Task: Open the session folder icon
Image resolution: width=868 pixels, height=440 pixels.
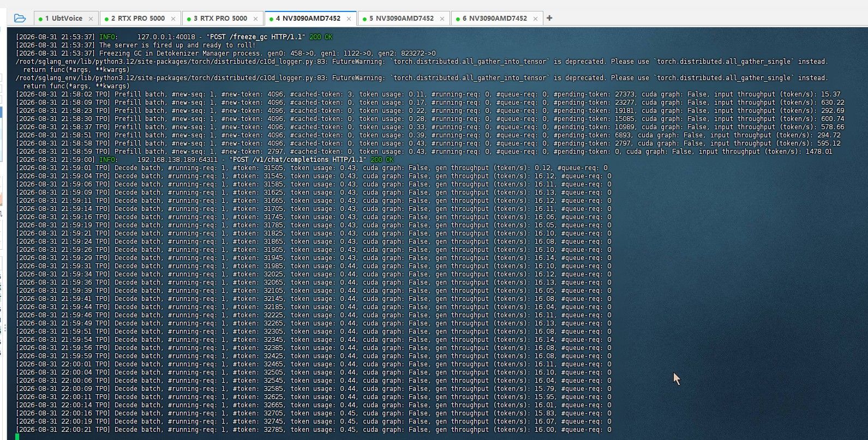Action: coord(20,18)
